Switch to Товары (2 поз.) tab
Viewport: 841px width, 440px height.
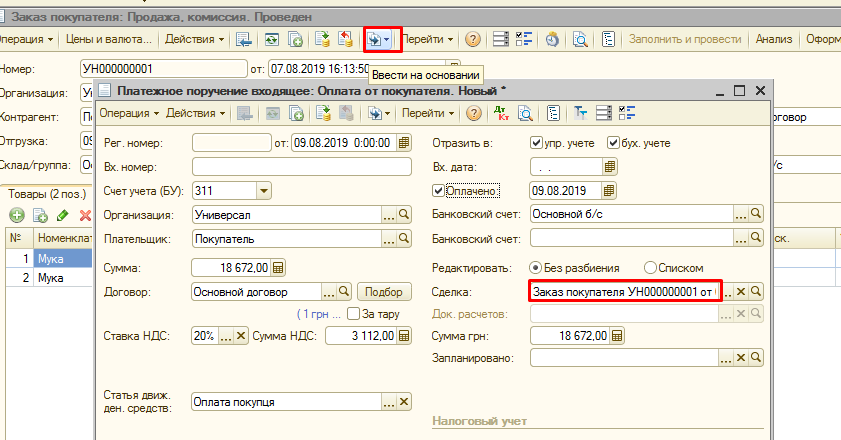[x=47, y=194]
